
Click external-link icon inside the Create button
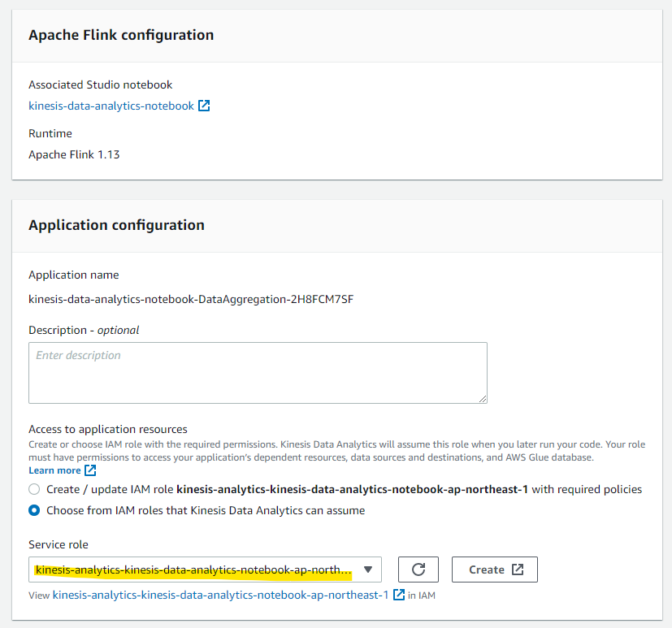click(x=518, y=570)
